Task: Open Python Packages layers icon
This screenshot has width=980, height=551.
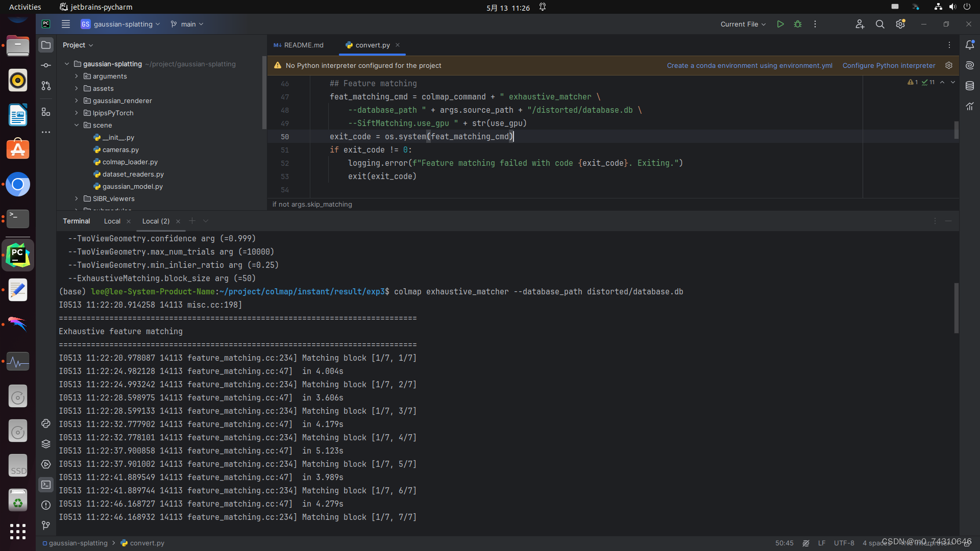Action: click(x=46, y=444)
